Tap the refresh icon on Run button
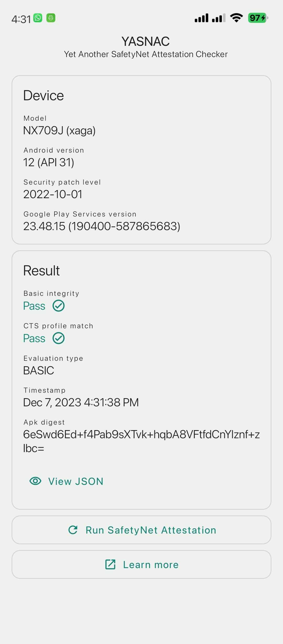Screen dimensions: 283x644 coord(73,530)
